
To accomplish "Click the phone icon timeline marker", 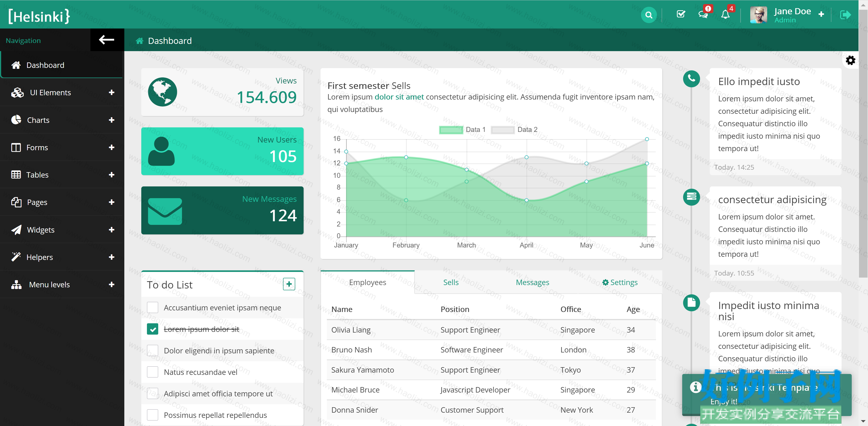I will (x=691, y=79).
